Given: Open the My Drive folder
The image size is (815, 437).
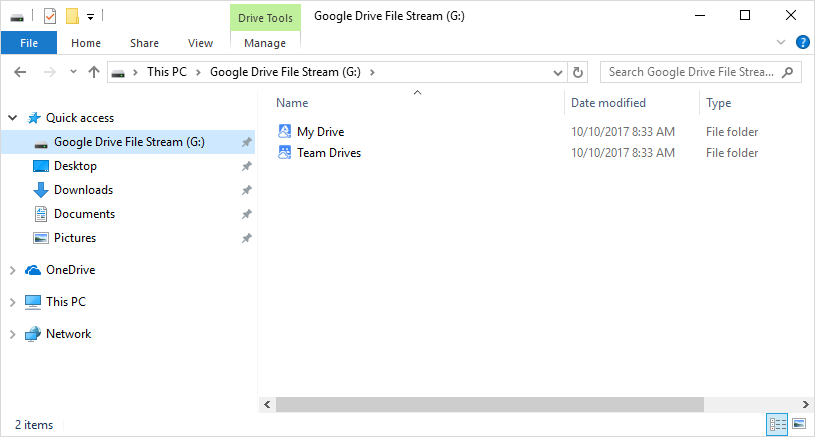Looking at the screenshot, I should pyautogui.click(x=320, y=132).
